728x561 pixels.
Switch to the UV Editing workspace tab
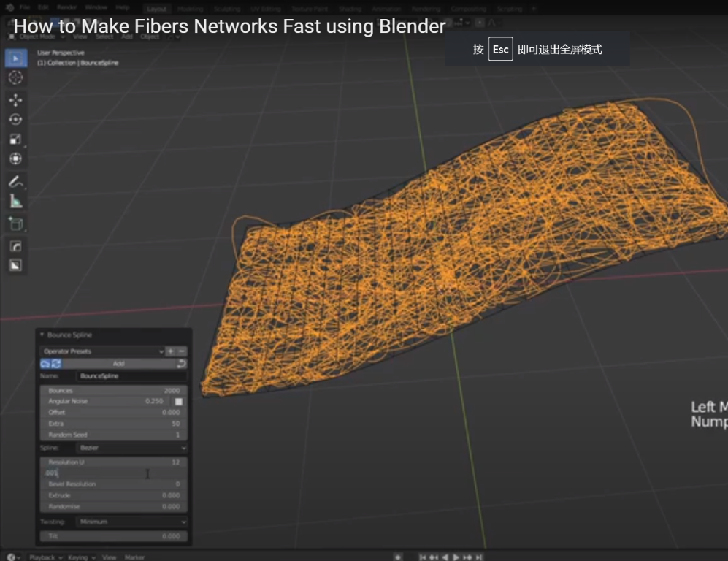click(x=266, y=9)
